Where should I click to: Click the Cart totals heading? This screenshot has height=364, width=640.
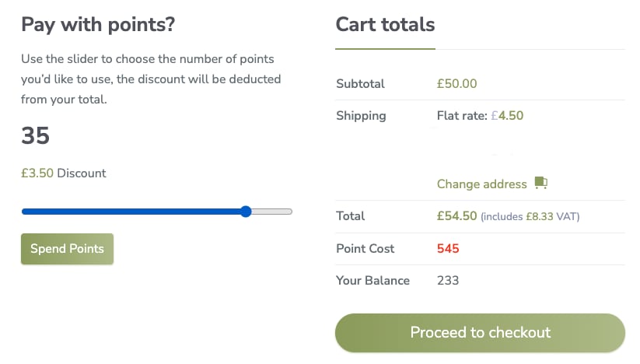click(x=385, y=25)
